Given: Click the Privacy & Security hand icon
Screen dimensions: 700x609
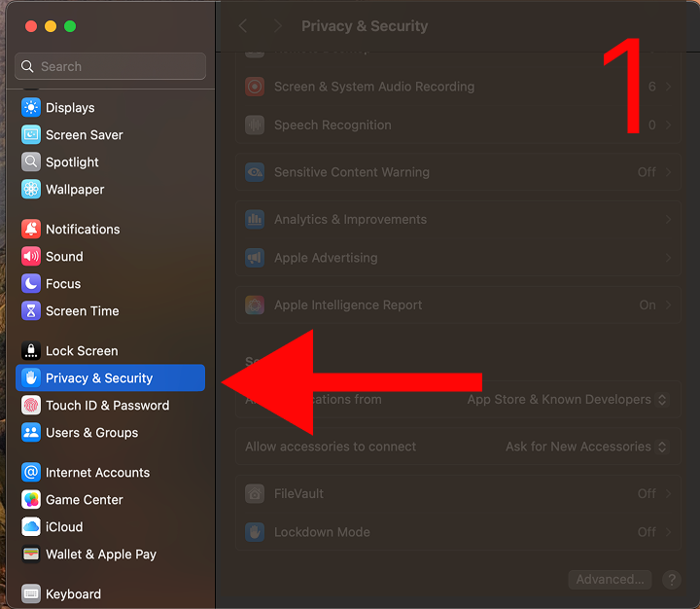Looking at the screenshot, I should (x=31, y=378).
